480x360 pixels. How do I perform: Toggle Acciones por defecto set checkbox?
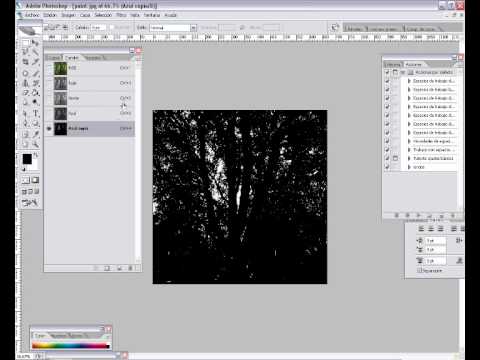pyautogui.click(x=387, y=72)
